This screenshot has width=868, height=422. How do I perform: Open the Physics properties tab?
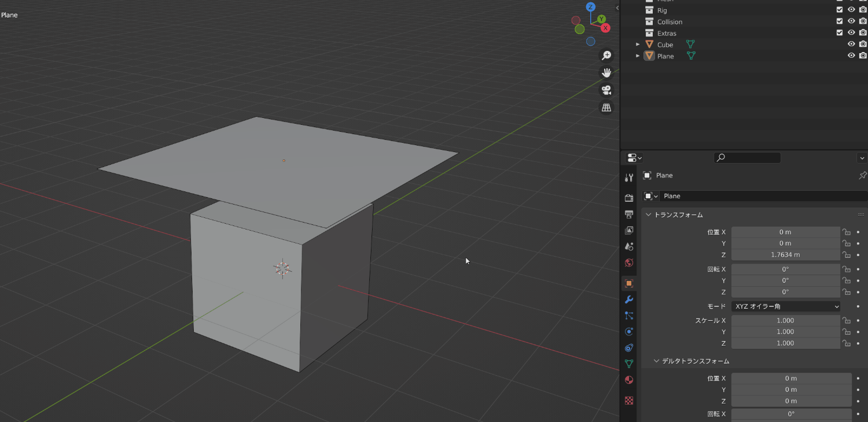pyautogui.click(x=629, y=332)
